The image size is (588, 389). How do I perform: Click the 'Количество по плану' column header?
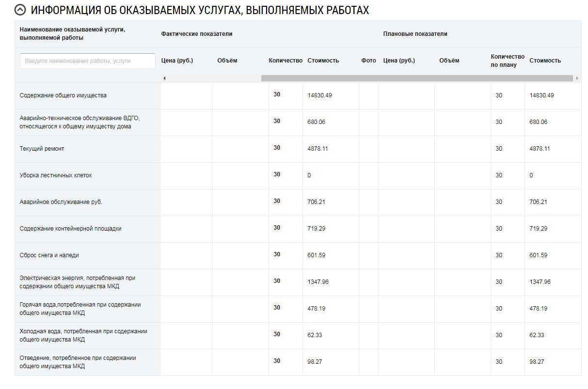[x=508, y=61]
